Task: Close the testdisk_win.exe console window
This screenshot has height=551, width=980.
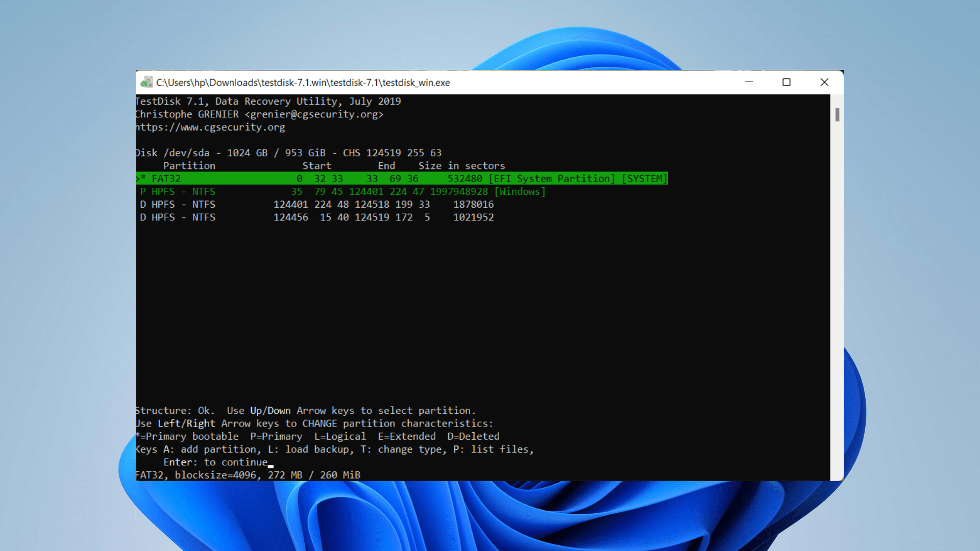Action: [x=824, y=82]
